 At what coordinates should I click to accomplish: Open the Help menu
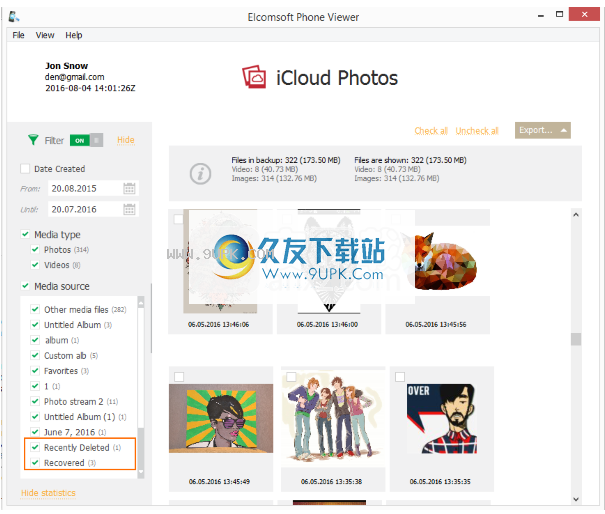pyautogui.click(x=74, y=35)
